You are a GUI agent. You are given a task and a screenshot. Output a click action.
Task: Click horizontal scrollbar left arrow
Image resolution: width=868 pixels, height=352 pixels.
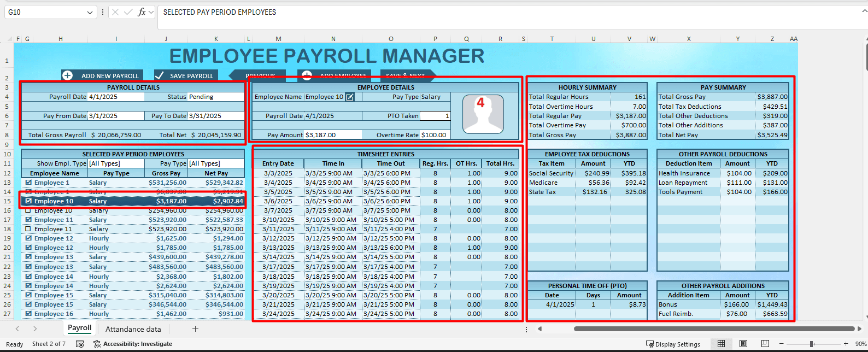(x=539, y=328)
